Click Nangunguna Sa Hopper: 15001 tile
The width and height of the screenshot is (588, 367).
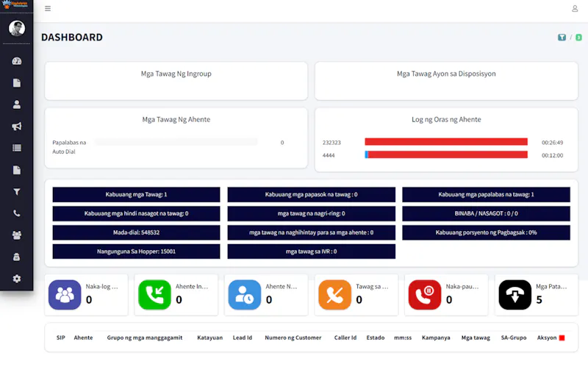click(136, 252)
